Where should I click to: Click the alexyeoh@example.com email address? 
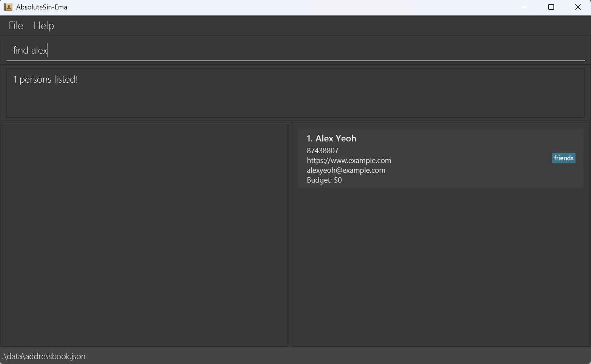pos(346,170)
